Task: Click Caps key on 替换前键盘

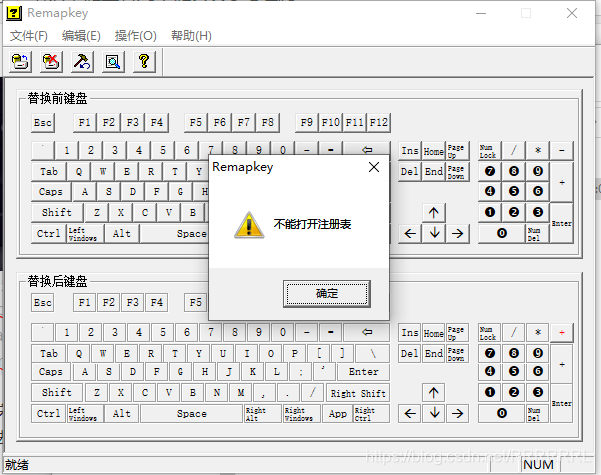Action: click(51, 191)
